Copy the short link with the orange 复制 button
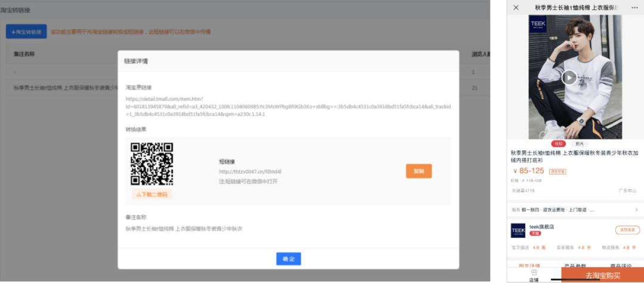Viewport: 644px width, 283px height. pyautogui.click(x=419, y=171)
